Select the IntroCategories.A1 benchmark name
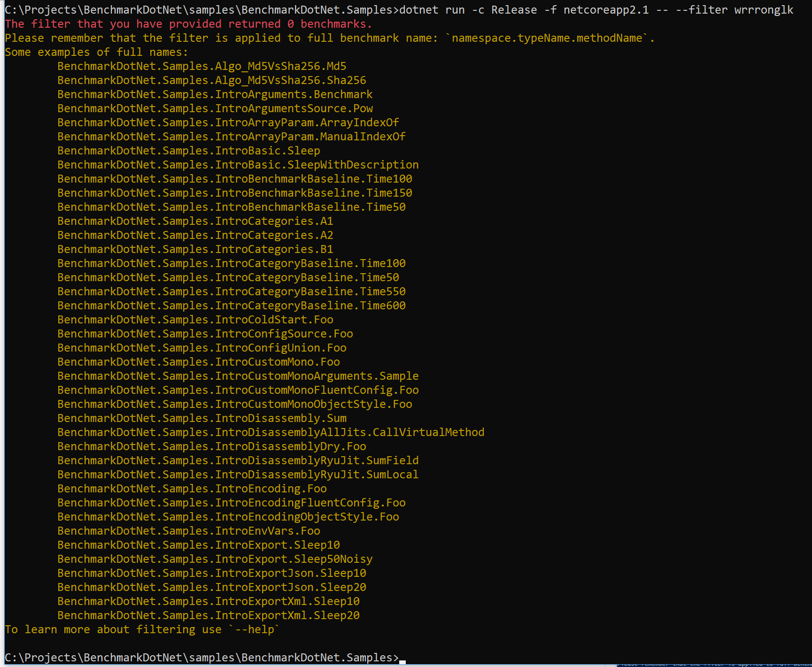Image resolution: width=812 pixels, height=667 pixels. [x=194, y=221]
